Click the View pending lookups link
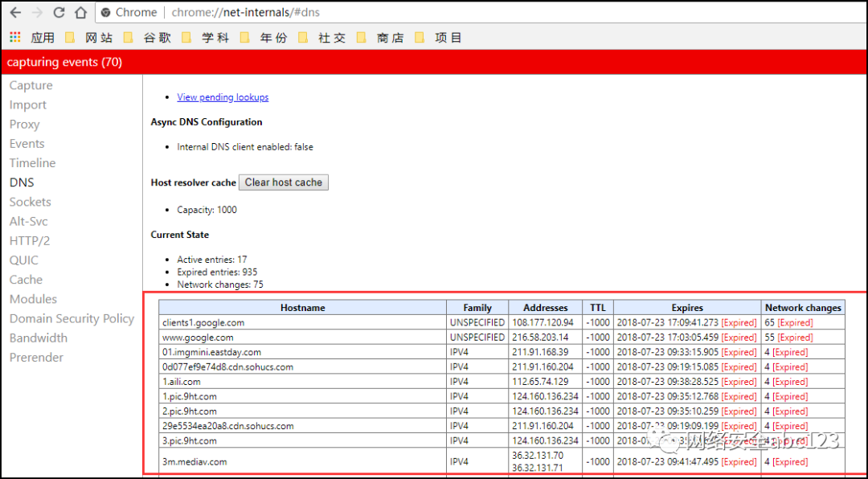 pos(223,97)
